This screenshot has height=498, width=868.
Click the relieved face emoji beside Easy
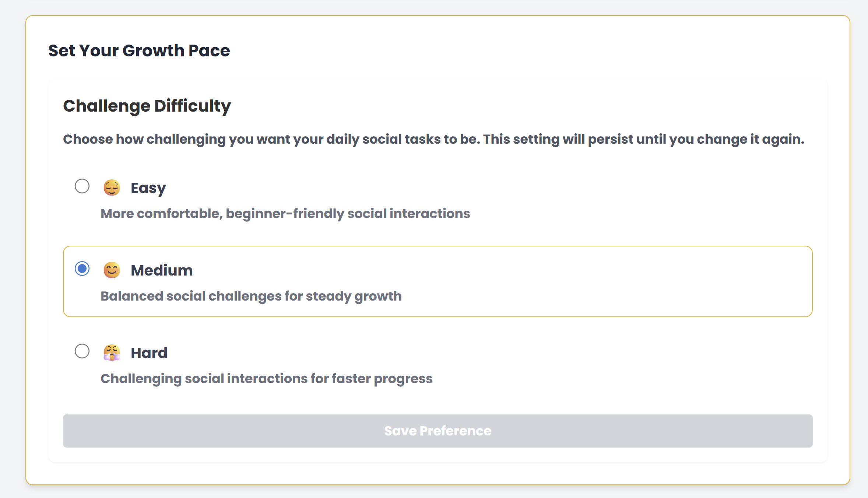point(112,188)
